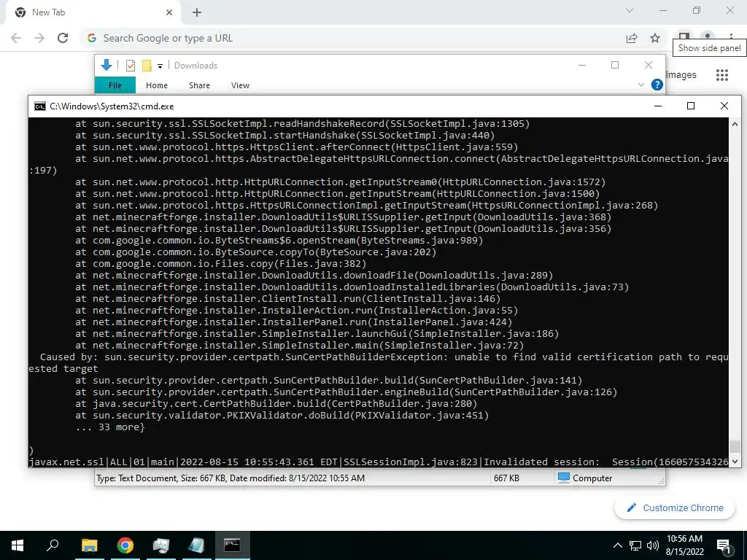Image resolution: width=747 pixels, height=560 pixels.
Task: Click the new folder icon in Downloads title bar
Action: tap(147, 66)
